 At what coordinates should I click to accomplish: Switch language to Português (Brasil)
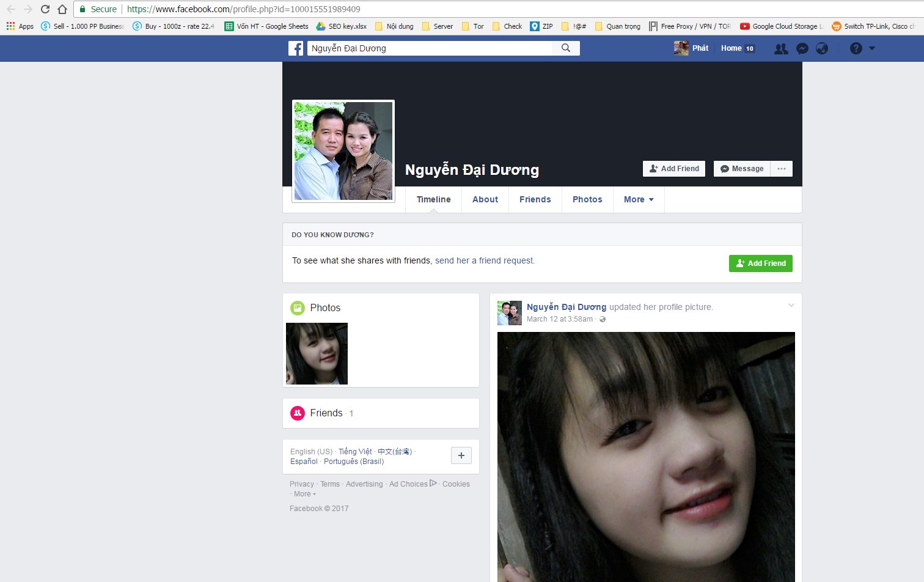pos(354,462)
